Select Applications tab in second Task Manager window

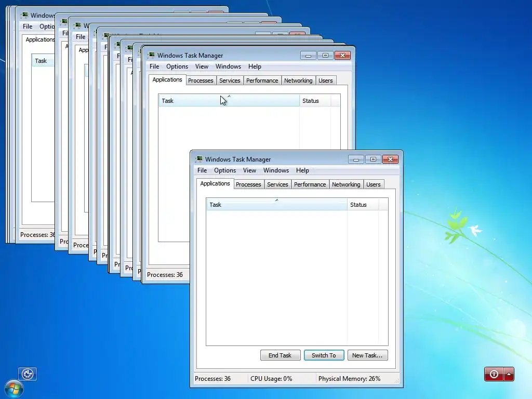[167, 79]
